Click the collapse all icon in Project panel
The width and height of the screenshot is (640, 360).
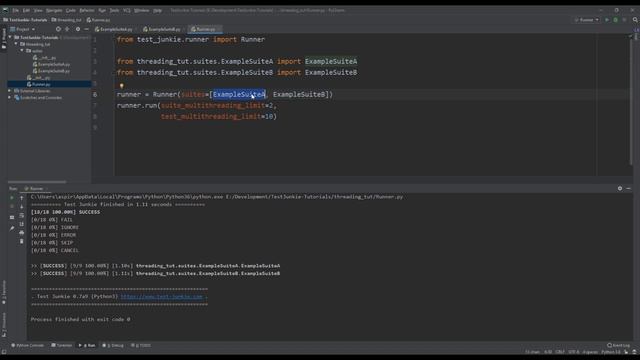(67, 29)
